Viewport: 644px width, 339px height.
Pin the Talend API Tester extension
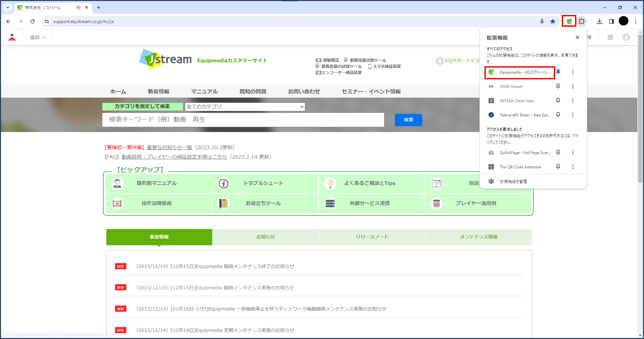(x=558, y=115)
